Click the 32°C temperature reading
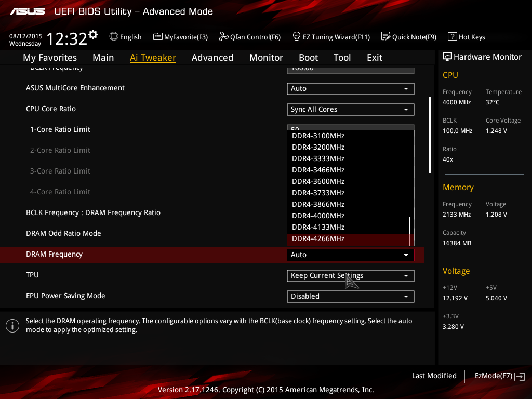This screenshot has height=399, width=532. click(x=493, y=102)
